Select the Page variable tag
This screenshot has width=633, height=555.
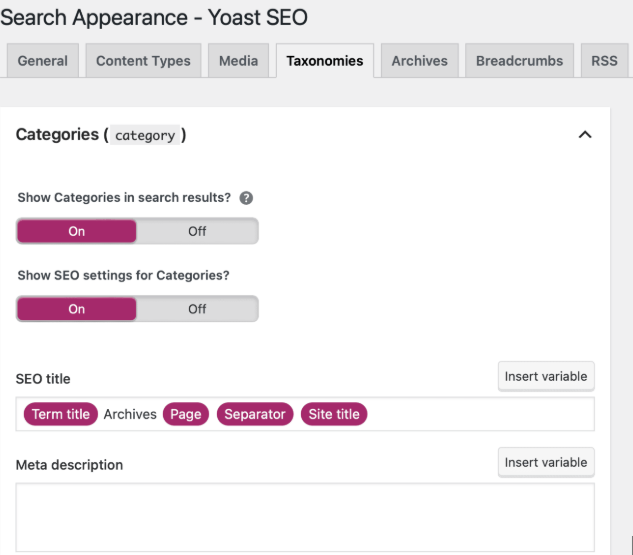point(186,414)
